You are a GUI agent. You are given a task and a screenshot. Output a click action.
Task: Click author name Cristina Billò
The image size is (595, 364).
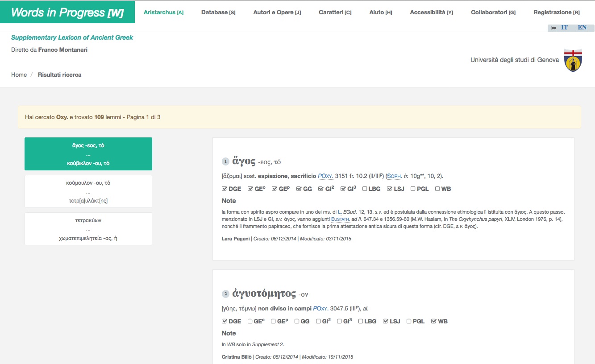click(x=237, y=357)
